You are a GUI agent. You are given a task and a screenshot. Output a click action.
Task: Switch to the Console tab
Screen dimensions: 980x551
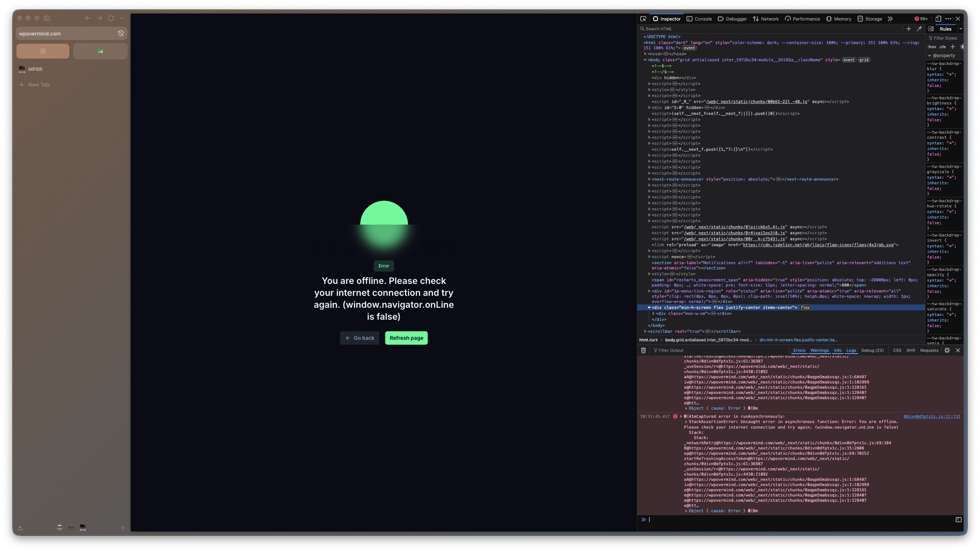pyautogui.click(x=699, y=19)
